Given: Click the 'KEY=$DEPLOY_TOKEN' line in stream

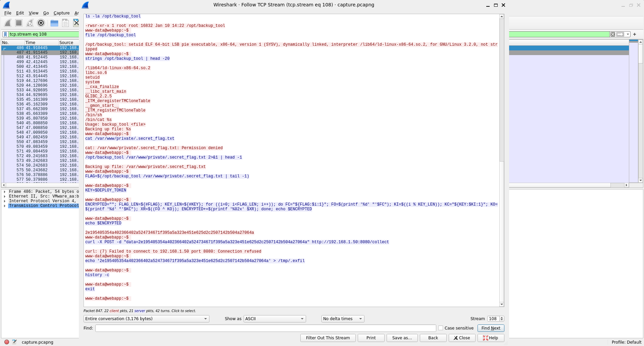Looking at the screenshot, I should pyautogui.click(x=106, y=190).
